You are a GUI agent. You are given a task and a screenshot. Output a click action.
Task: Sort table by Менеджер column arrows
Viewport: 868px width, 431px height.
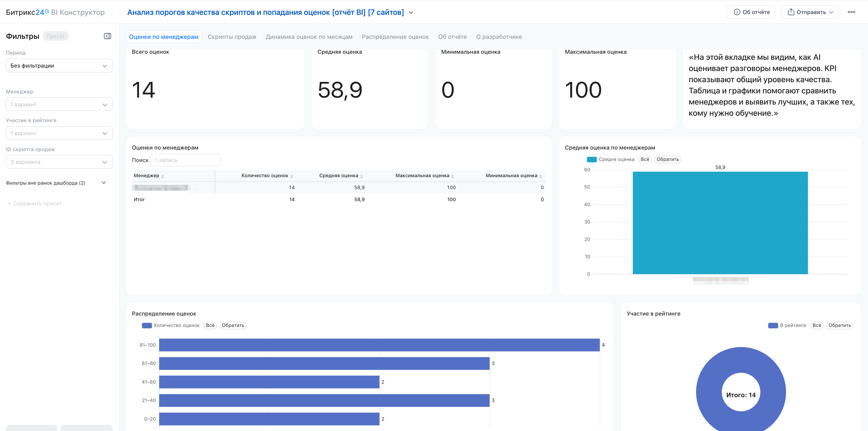coord(163,176)
